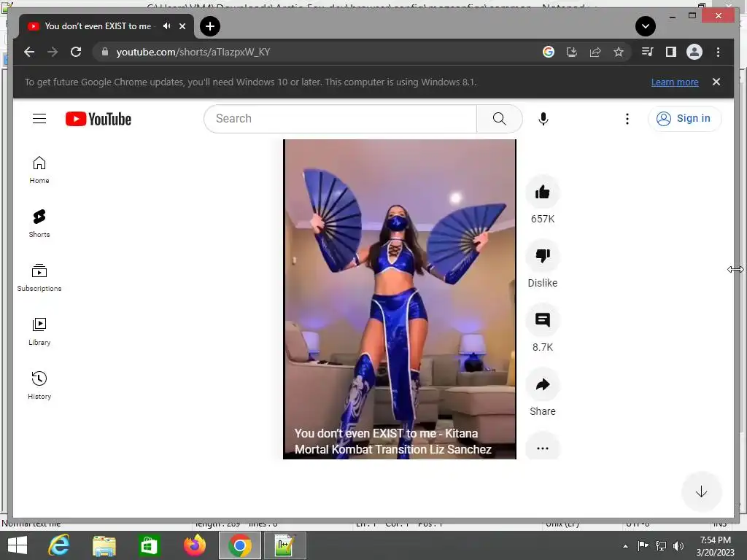Click 657K like count
This screenshot has width=747, height=560.
tap(542, 219)
